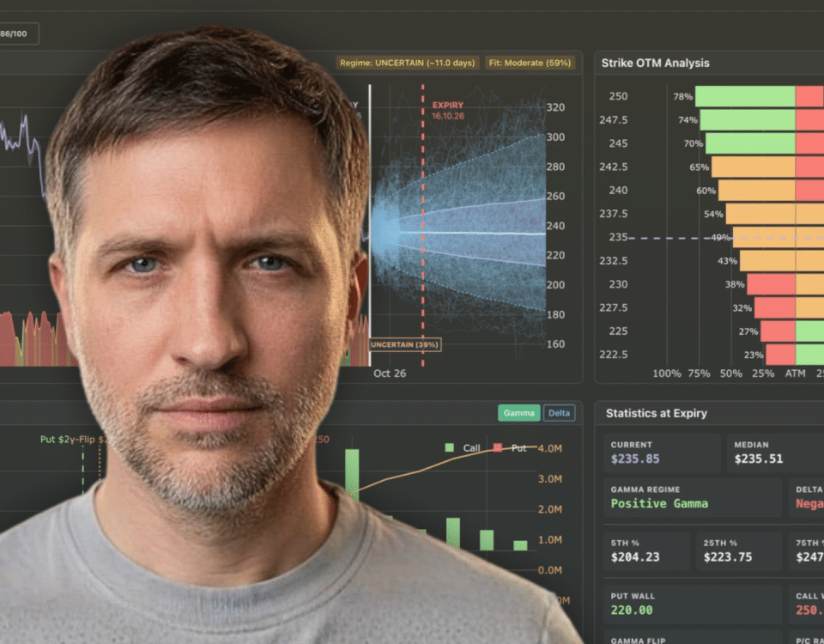Select the 235 strike row label

(x=618, y=237)
